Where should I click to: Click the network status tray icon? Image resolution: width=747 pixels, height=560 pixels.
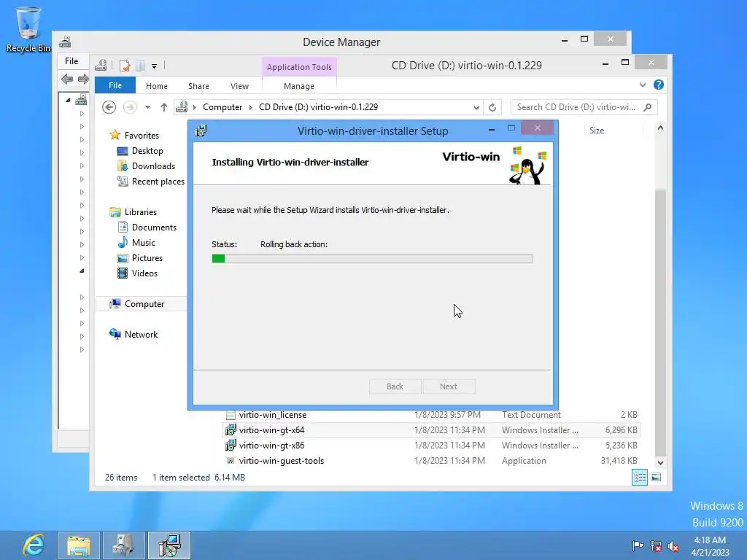[656, 545]
